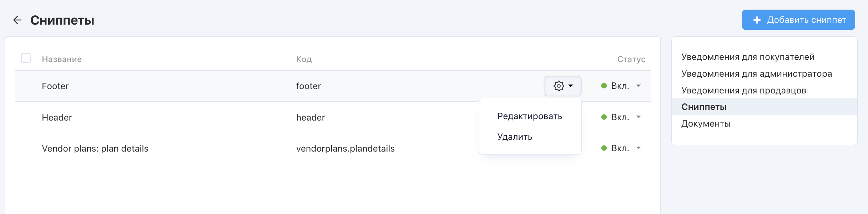The image size is (868, 214).
Task: Click the back arrow icon
Action: (x=17, y=20)
